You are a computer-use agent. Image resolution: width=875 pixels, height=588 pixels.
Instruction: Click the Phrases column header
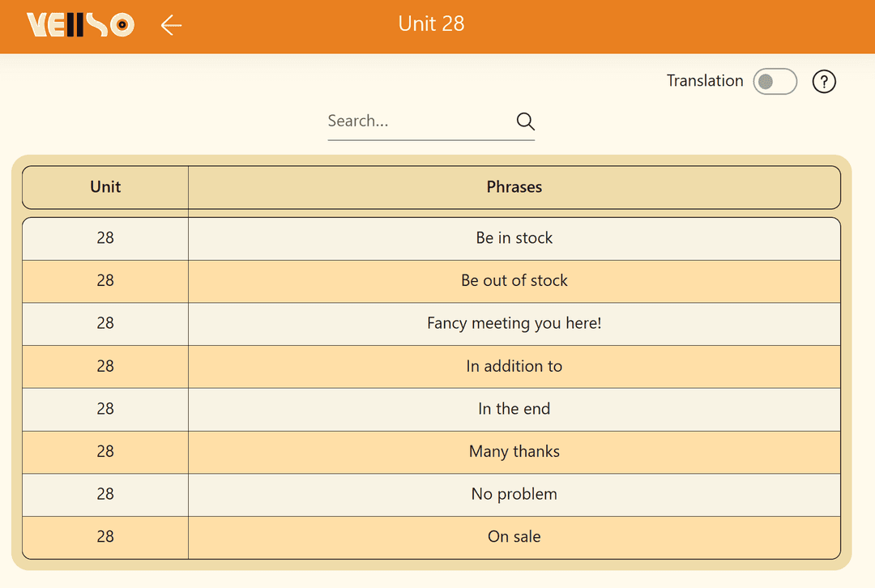[x=514, y=187]
